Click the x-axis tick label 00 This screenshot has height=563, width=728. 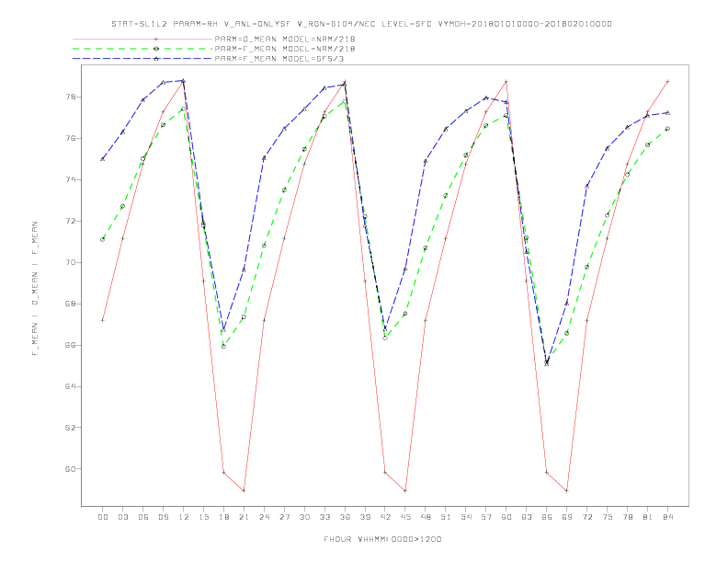pyautogui.click(x=103, y=517)
